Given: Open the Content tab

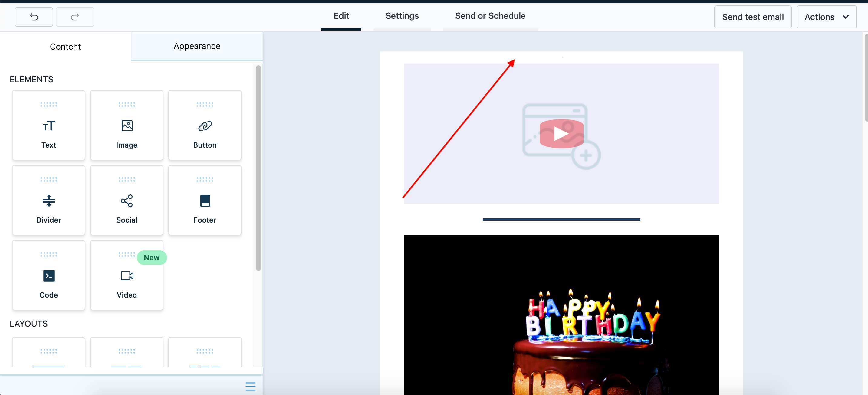Looking at the screenshot, I should point(65,47).
